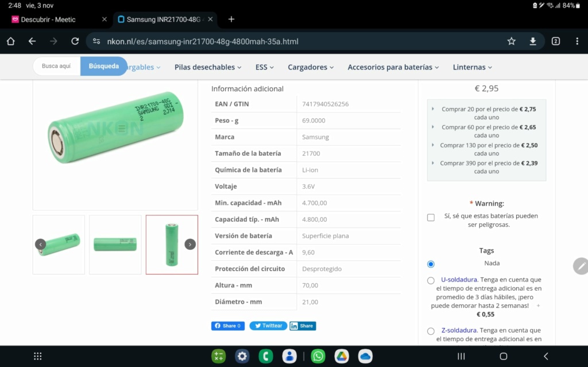Select the horizontal battery thumbnail
Image resolution: width=588 pixels, height=367 pixels.
point(115,245)
